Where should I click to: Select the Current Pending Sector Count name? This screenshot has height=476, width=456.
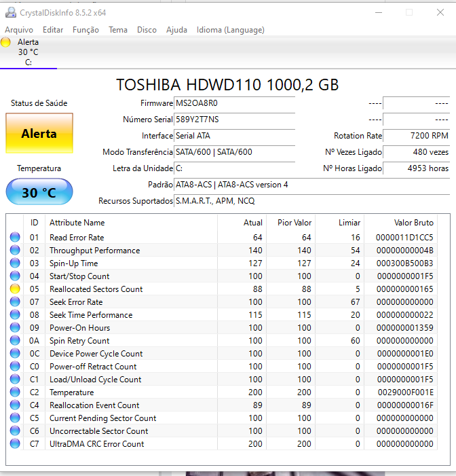(x=103, y=418)
